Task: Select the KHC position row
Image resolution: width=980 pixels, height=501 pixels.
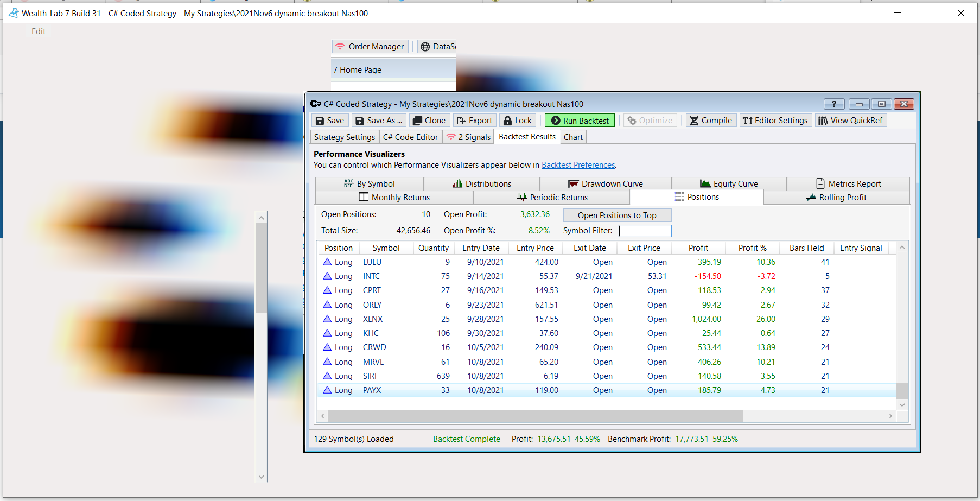Action: 607,333
